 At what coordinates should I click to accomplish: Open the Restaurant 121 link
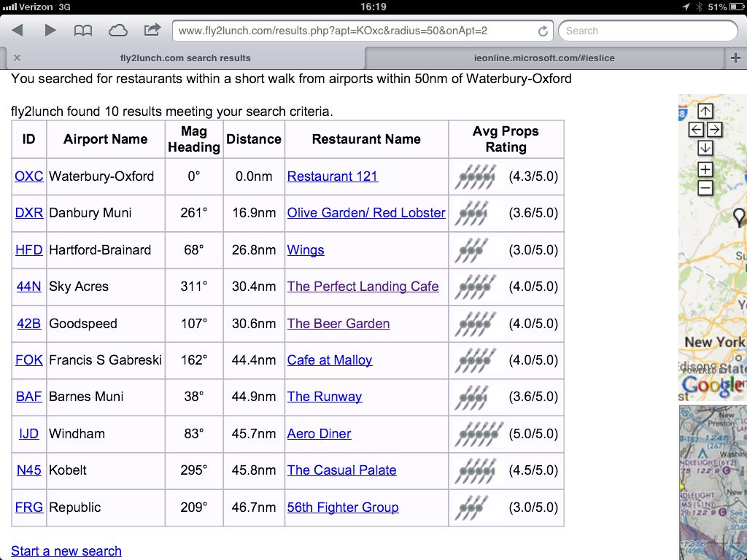click(333, 176)
